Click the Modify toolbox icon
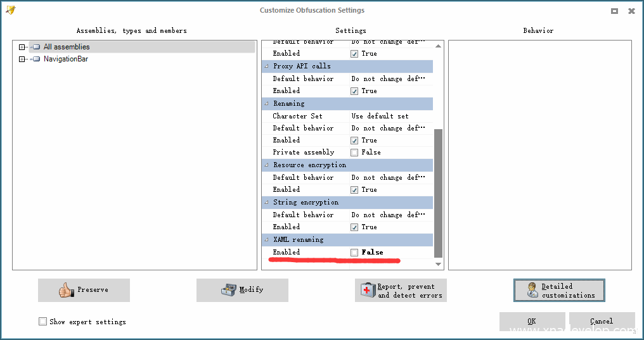 [x=228, y=290]
